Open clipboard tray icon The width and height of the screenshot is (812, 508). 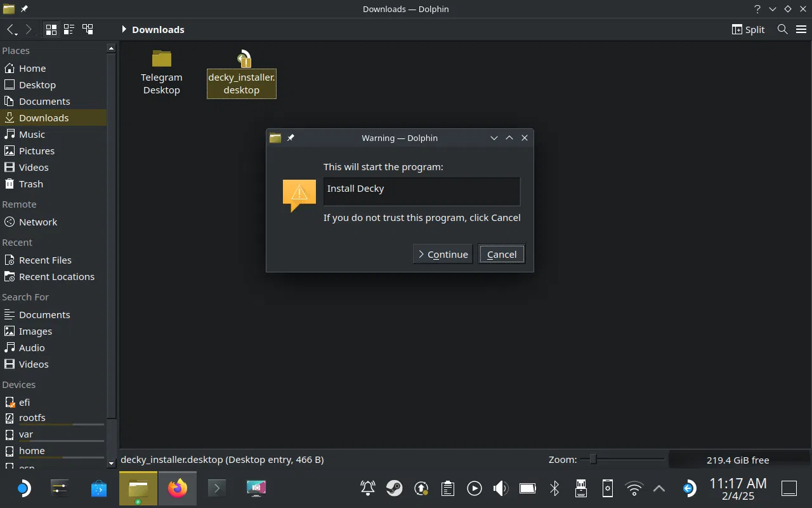point(448,488)
